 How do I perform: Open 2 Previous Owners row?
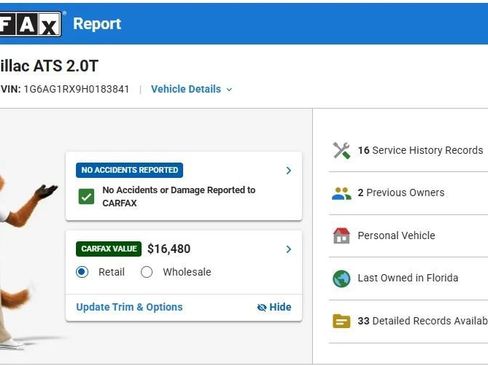408,193
